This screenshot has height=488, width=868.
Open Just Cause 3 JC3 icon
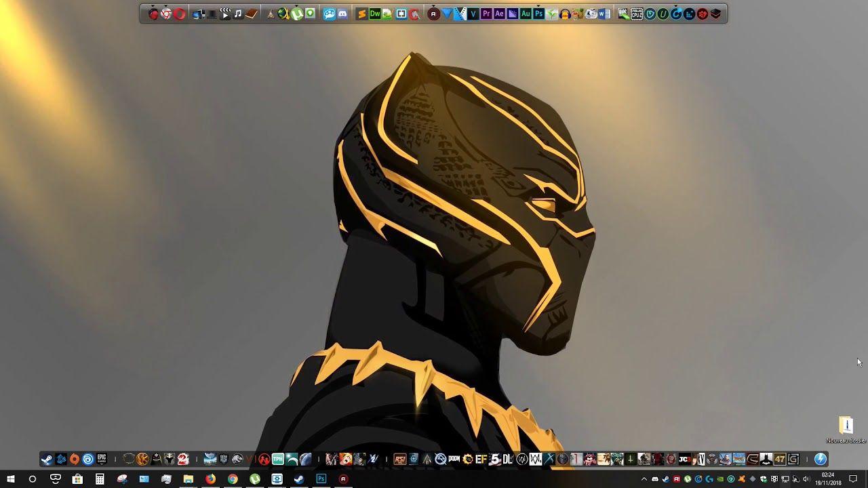685,460
